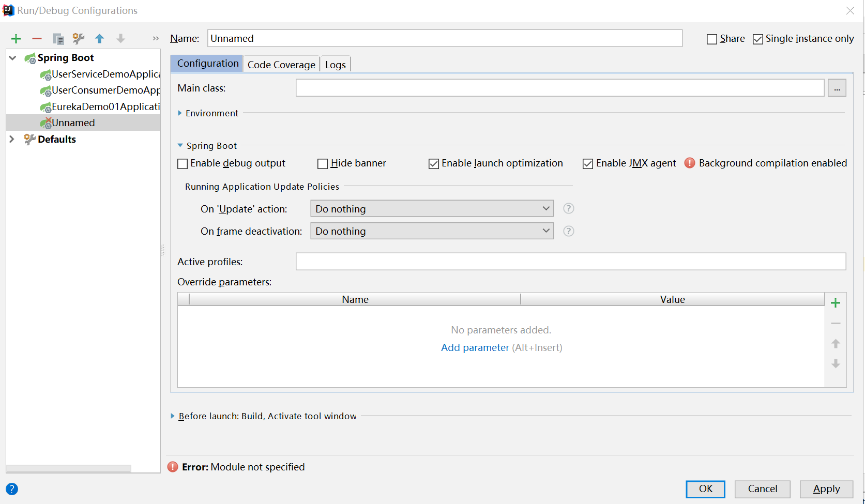The image size is (865, 504).
Task: Open the Logs tab
Action: (335, 65)
